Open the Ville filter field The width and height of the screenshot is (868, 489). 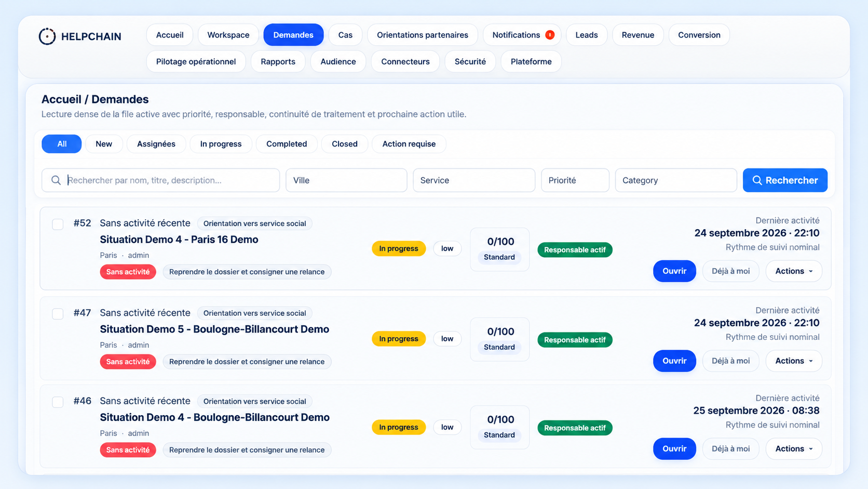[346, 180]
